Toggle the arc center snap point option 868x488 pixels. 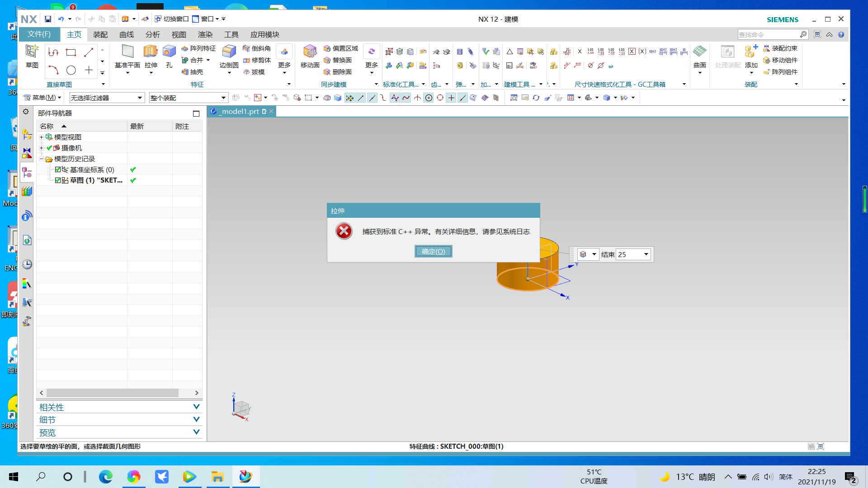(429, 98)
